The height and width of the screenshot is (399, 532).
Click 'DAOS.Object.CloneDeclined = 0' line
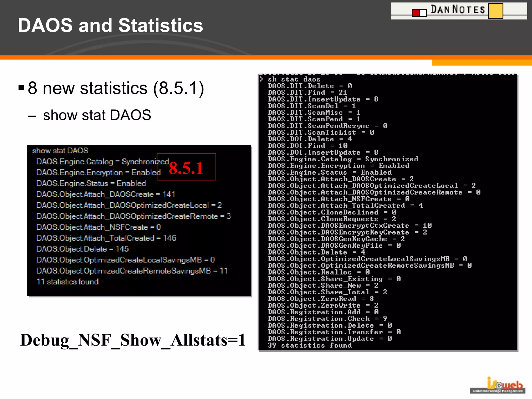(332, 212)
